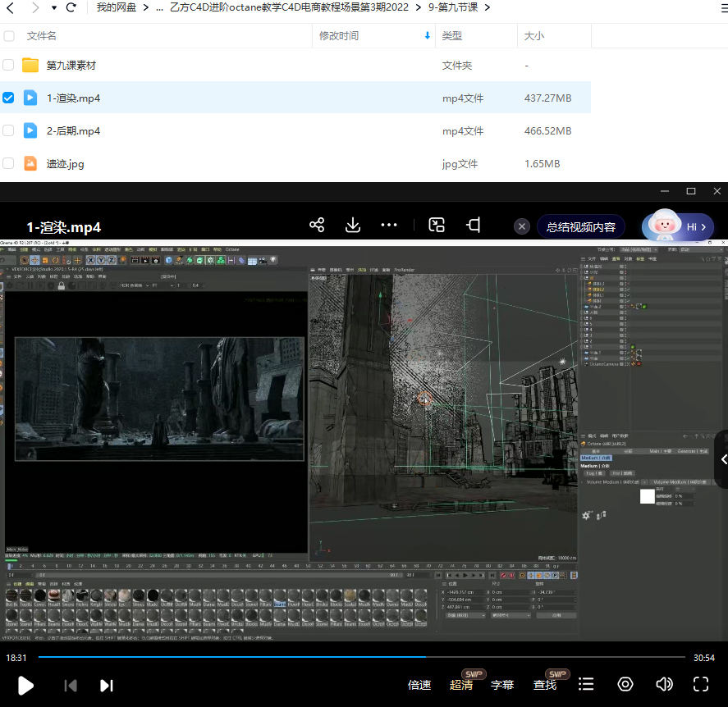The image size is (728, 707).
Task: Check the box next to 2-后期.mp4
Action: tap(9, 130)
